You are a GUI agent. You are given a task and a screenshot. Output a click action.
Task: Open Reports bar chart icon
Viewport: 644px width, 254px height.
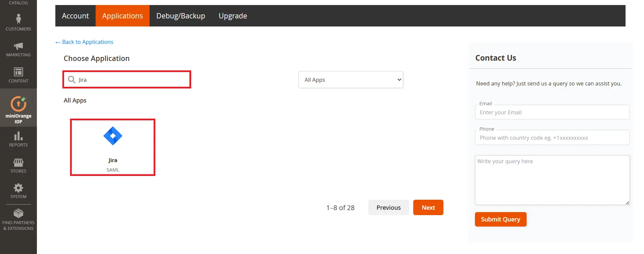(18, 136)
